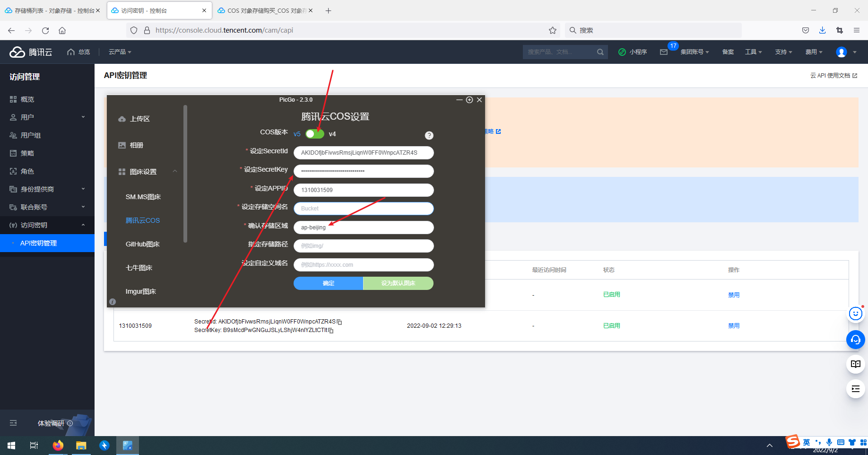
Task: Click the custom domain input field
Action: [x=364, y=265]
